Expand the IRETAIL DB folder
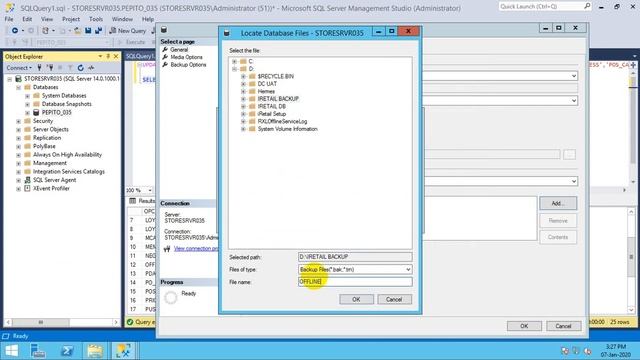 (243, 107)
